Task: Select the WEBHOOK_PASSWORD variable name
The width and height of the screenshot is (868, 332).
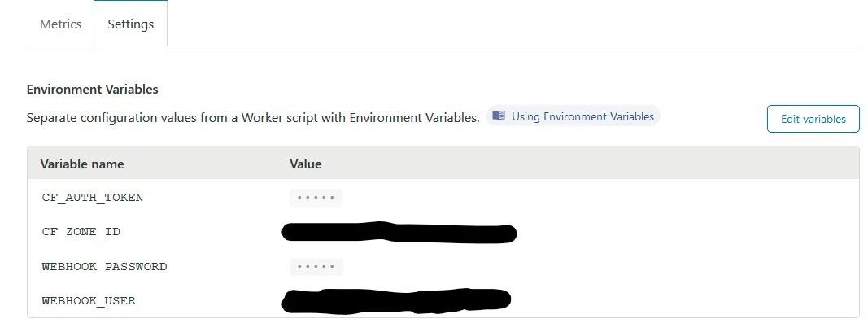Action: tap(105, 267)
